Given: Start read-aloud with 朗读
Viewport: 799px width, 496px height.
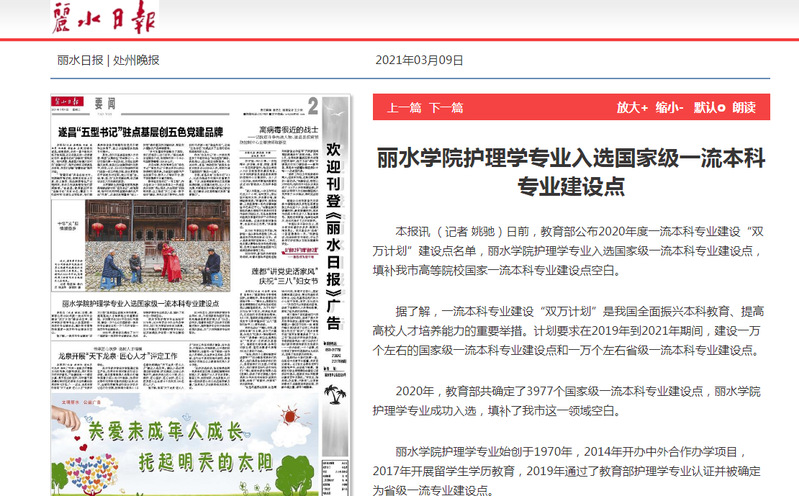Looking at the screenshot, I should pos(744,108).
